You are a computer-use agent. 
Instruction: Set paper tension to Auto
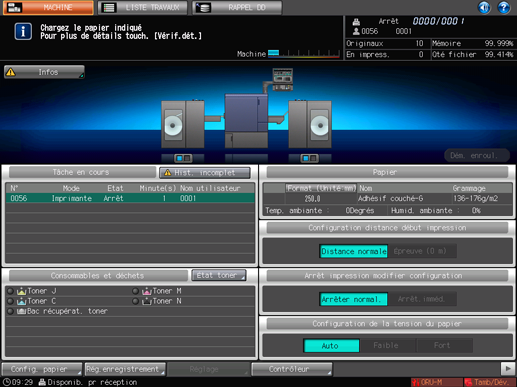coord(331,346)
